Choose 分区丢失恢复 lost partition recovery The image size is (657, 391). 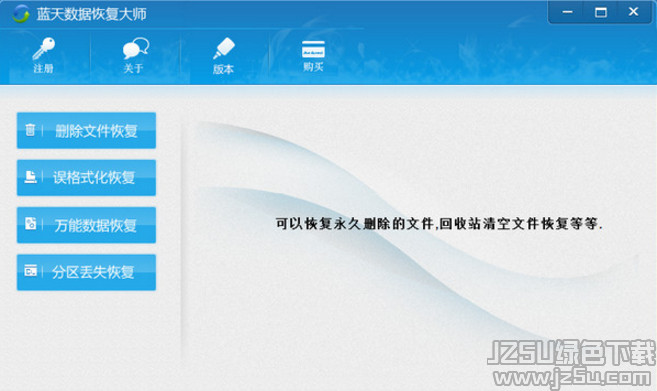tap(86, 272)
